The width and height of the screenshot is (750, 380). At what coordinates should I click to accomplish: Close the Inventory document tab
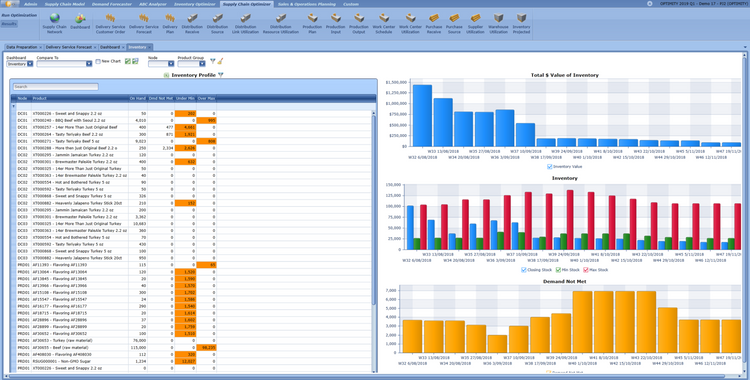point(150,47)
